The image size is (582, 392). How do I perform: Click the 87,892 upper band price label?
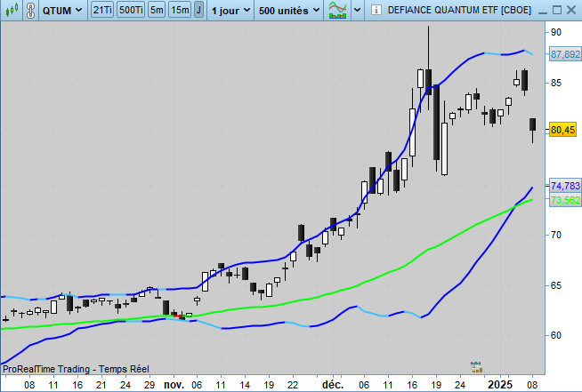pos(565,54)
